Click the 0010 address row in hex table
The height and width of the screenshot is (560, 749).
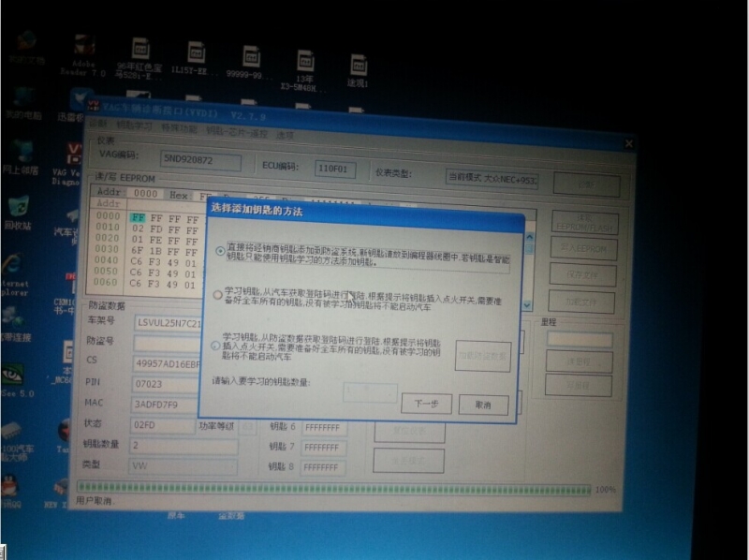[x=108, y=227]
